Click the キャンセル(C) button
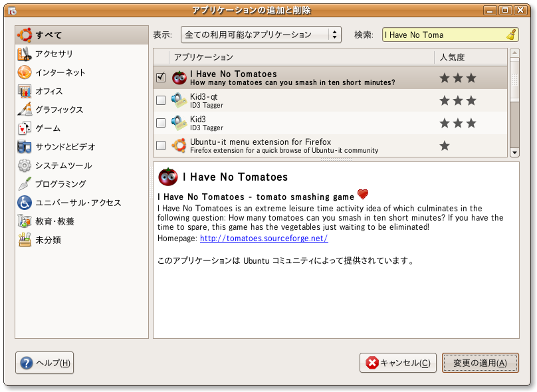The image size is (537, 392). click(398, 363)
